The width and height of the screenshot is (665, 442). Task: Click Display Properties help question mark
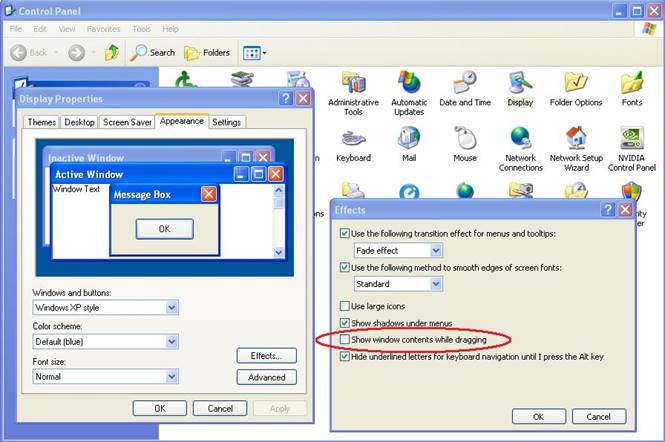coord(286,98)
